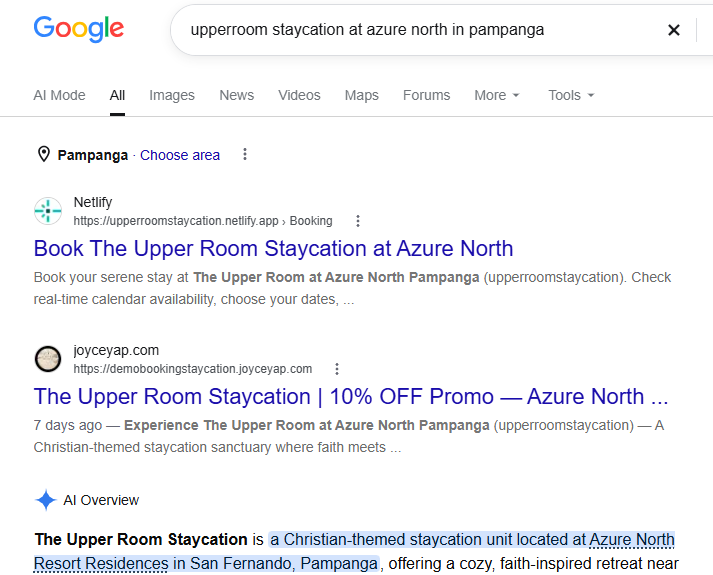
Task: Open three-dot menu next to Choose area
Action: coord(245,155)
